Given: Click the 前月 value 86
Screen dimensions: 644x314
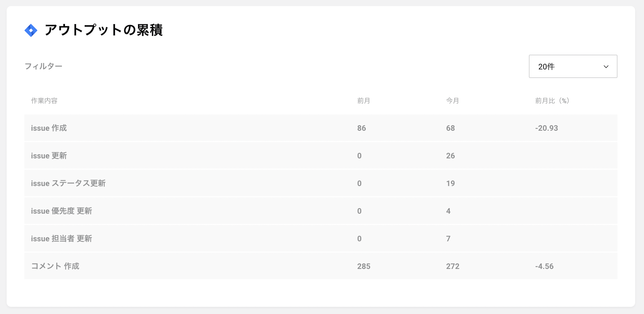Looking at the screenshot, I should click(x=361, y=128).
